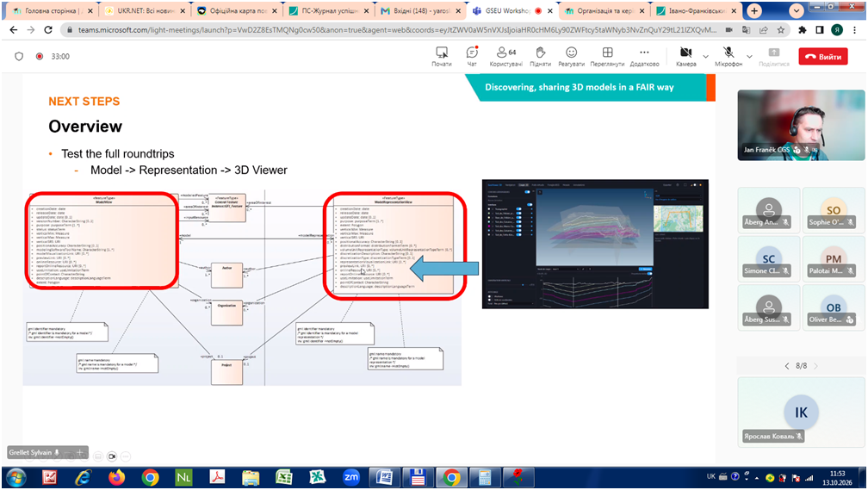
Task: Reload the Teams page
Action: pyautogui.click(x=48, y=30)
